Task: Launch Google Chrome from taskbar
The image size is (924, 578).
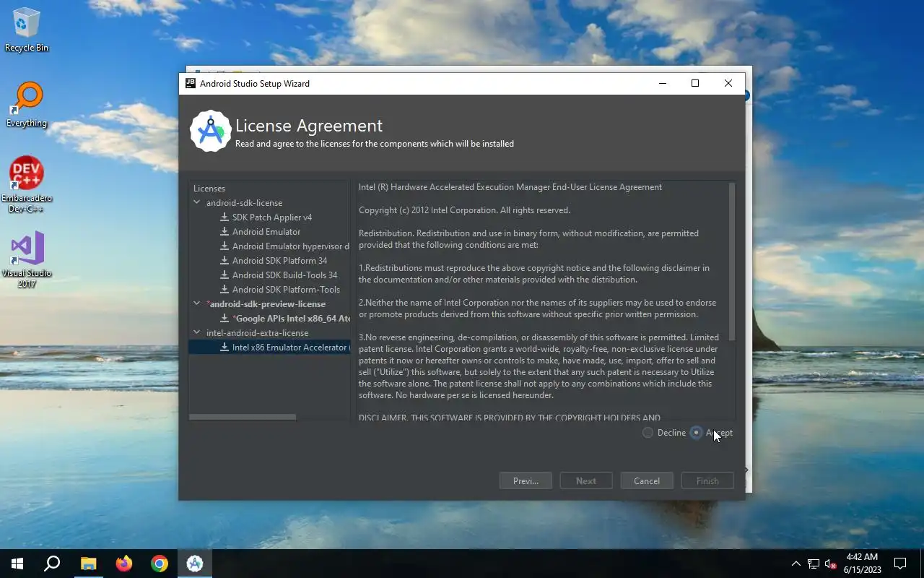Action: click(160, 564)
